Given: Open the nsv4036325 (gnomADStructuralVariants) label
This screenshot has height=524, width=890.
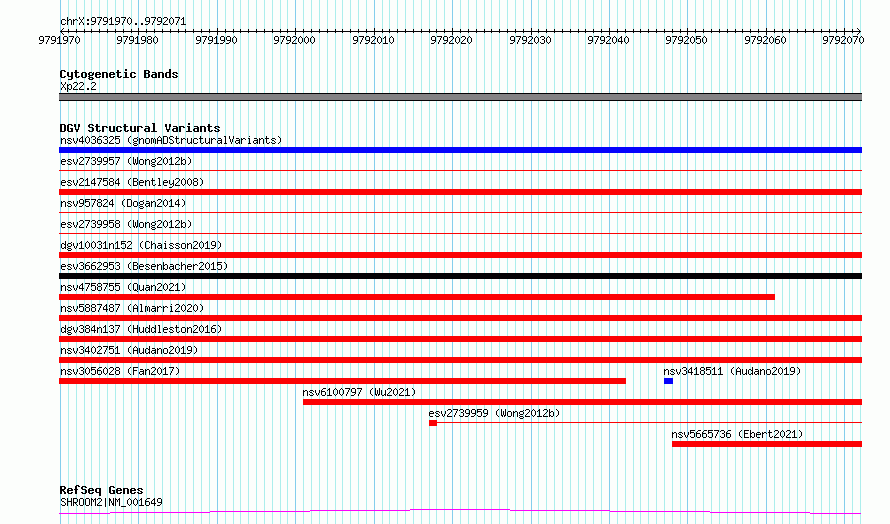Looking at the screenshot, I should [171, 140].
